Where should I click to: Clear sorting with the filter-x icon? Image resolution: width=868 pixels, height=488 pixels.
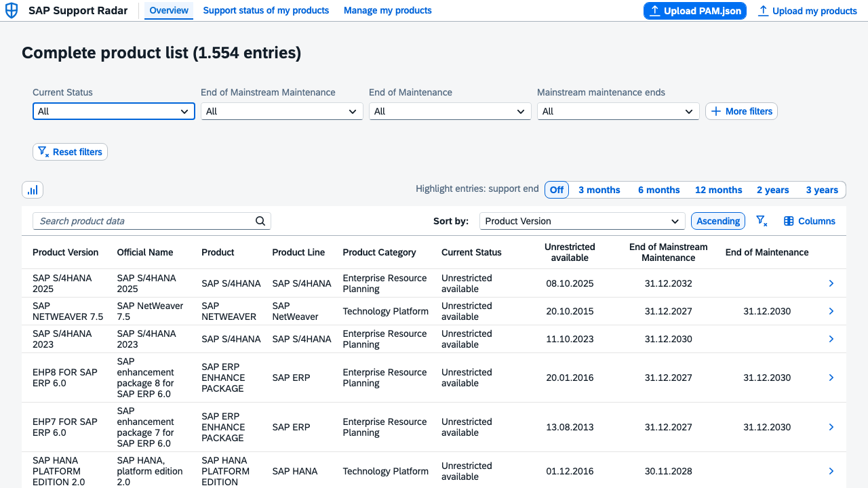click(x=762, y=221)
